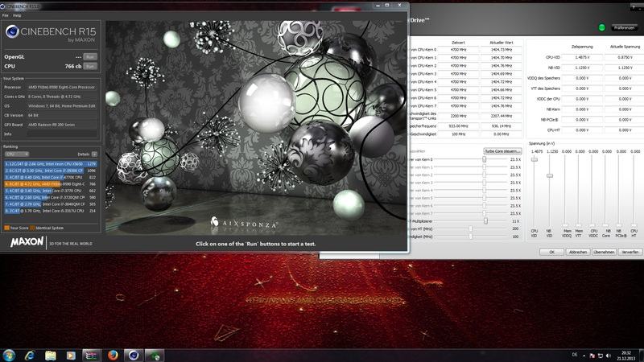Click the DE language indicator

click(x=575, y=355)
